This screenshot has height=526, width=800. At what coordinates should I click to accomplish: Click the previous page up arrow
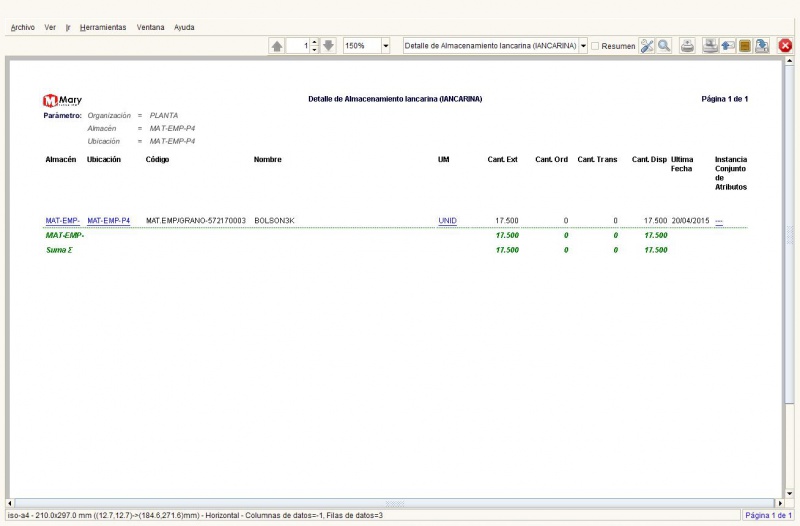[277, 46]
